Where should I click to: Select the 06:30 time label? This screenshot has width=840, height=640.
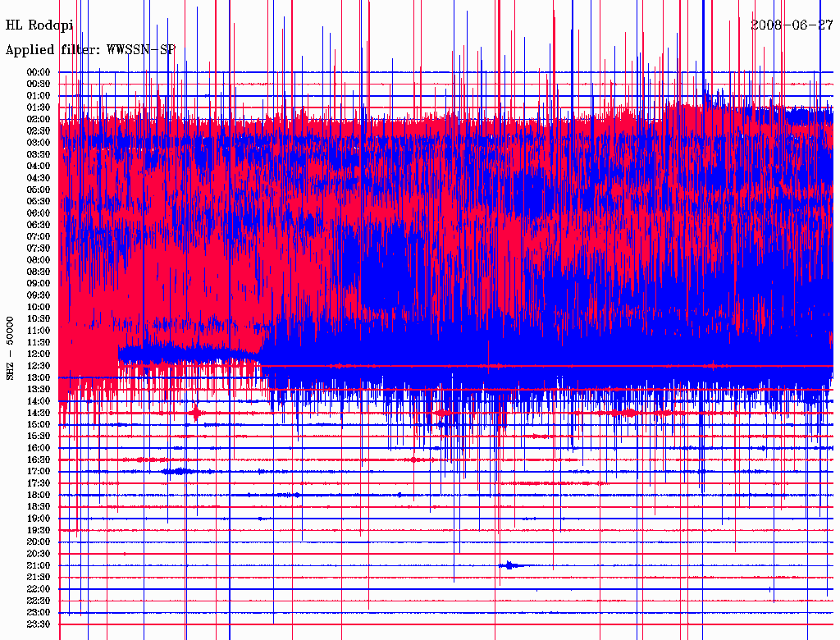pos(39,225)
